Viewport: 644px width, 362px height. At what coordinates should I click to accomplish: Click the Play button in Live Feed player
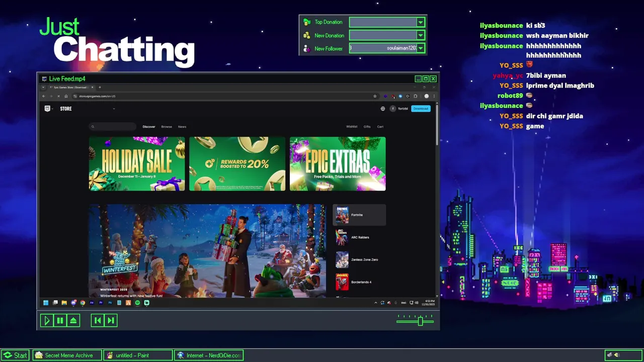pos(47,320)
